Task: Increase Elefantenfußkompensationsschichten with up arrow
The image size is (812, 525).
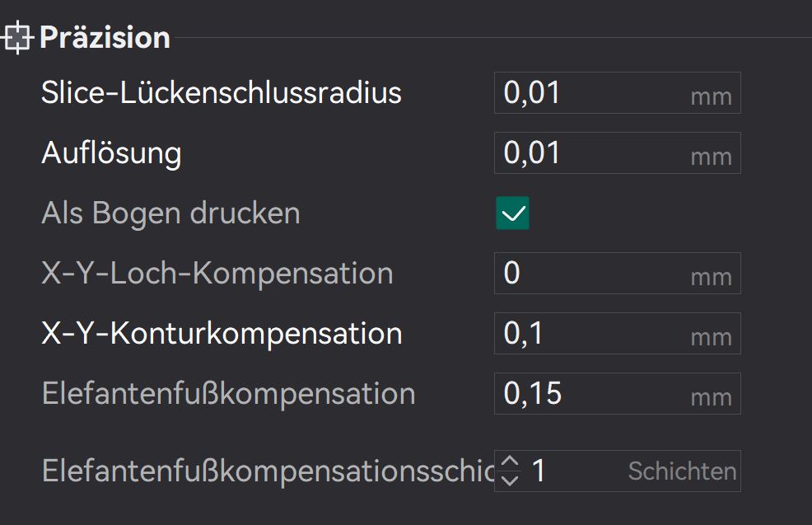Action: click(x=511, y=462)
